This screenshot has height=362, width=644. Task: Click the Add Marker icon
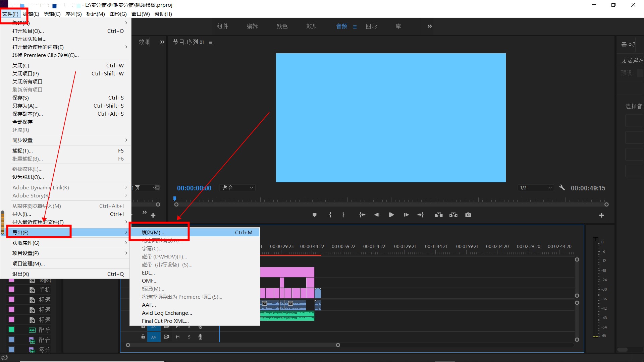click(x=314, y=215)
